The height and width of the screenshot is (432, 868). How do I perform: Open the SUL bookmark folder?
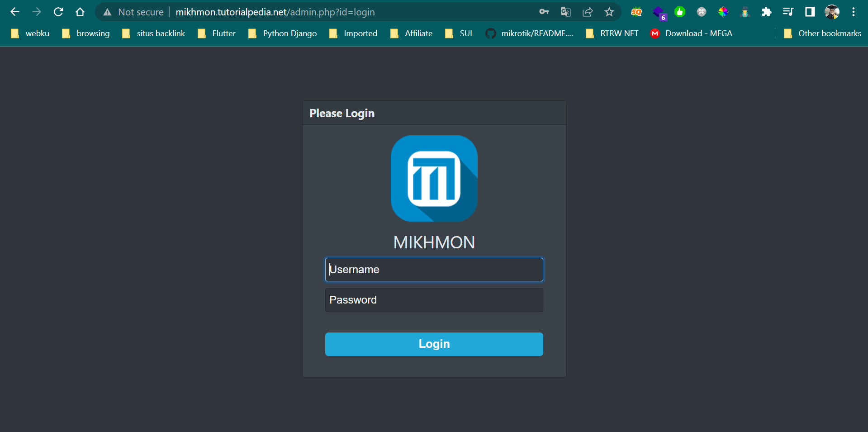tap(459, 33)
